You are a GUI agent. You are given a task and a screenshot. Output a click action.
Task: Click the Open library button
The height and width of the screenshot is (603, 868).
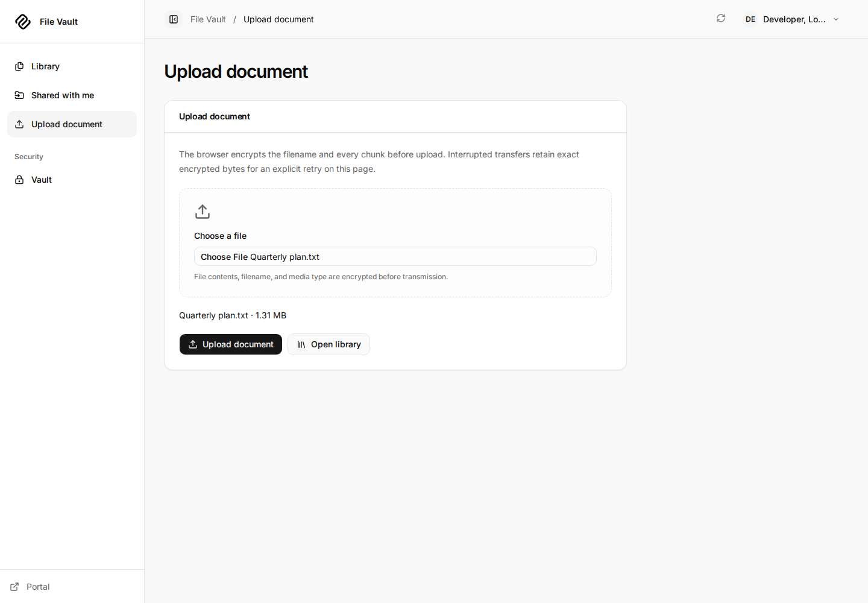[329, 344]
